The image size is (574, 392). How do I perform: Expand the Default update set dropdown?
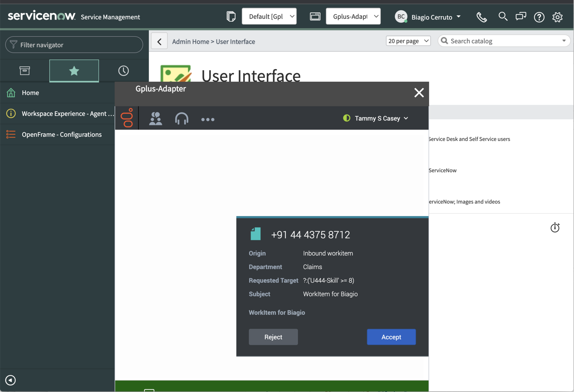(269, 16)
